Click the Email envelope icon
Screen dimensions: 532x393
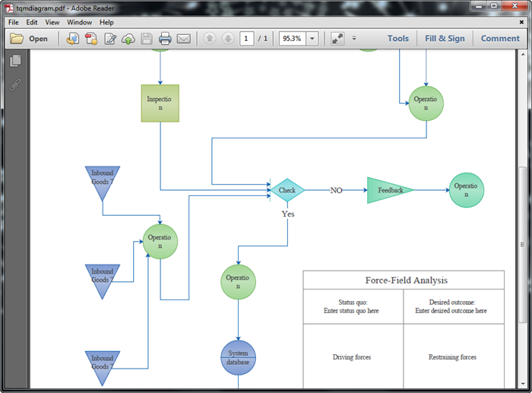pyautogui.click(x=184, y=39)
